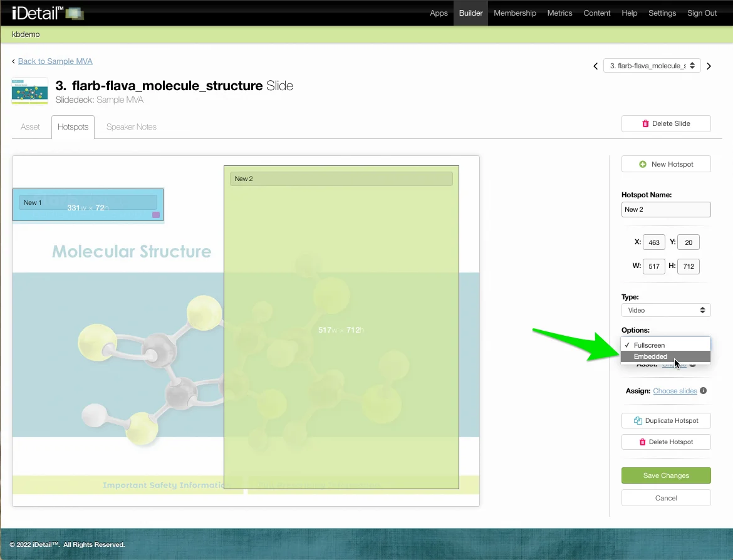Switch to the Asset tab

pyautogui.click(x=31, y=127)
